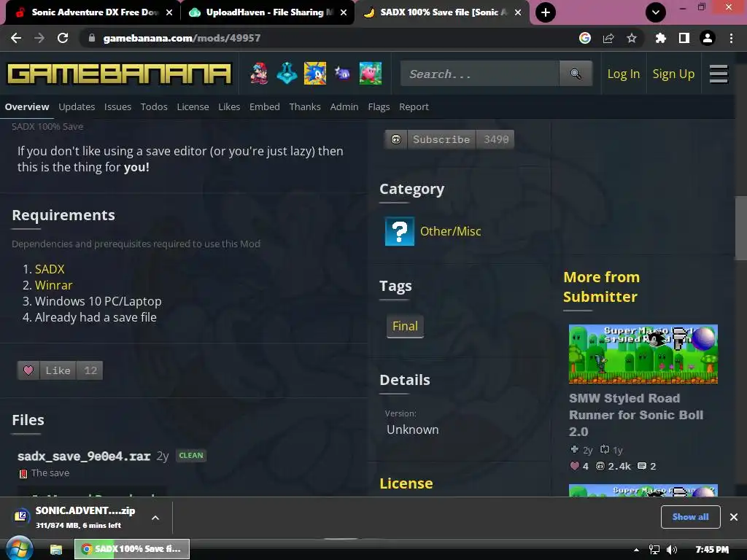
Task: Open the Friday Night Funkin game icon
Action: (259, 74)
